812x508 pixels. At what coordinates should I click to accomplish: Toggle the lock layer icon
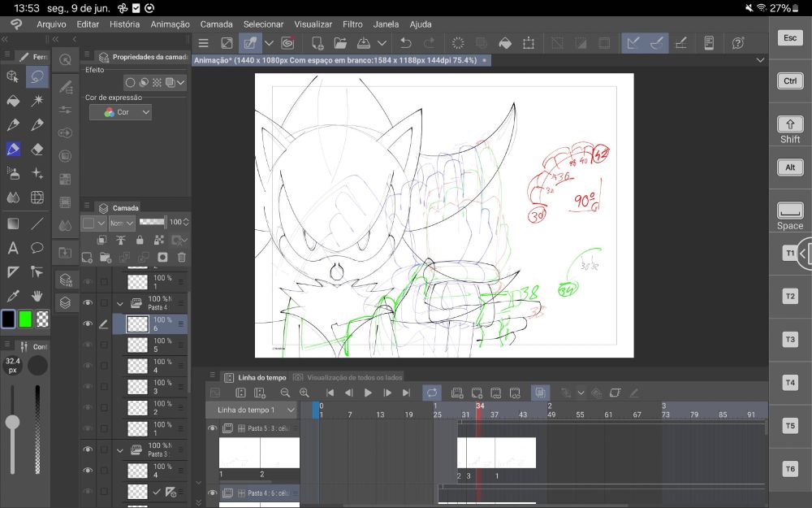(x=140, y=240)
